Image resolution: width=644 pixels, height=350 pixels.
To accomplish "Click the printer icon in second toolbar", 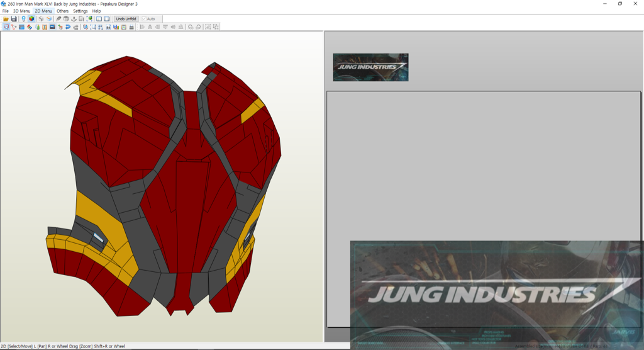I will (x=131, y=27).
